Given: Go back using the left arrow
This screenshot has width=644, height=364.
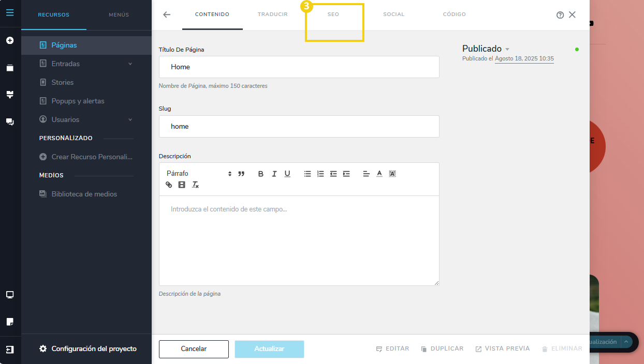Looking at the screenshot, I should pos(167,14).
